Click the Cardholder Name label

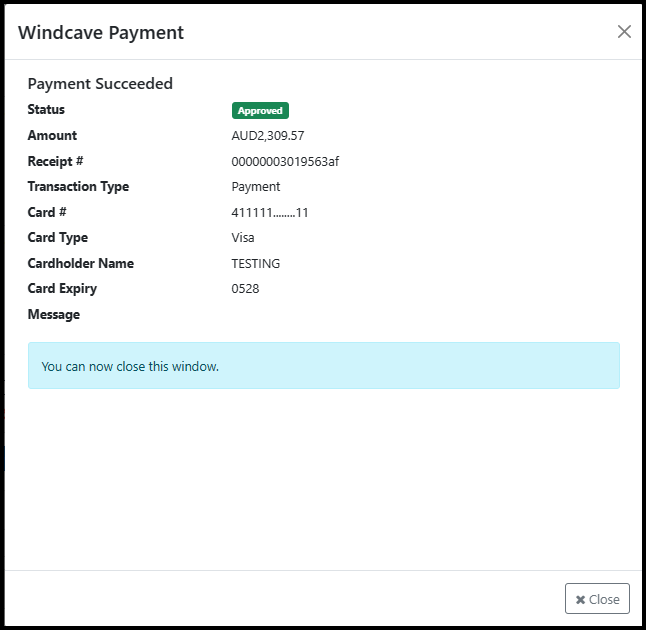tap(80, 264)
